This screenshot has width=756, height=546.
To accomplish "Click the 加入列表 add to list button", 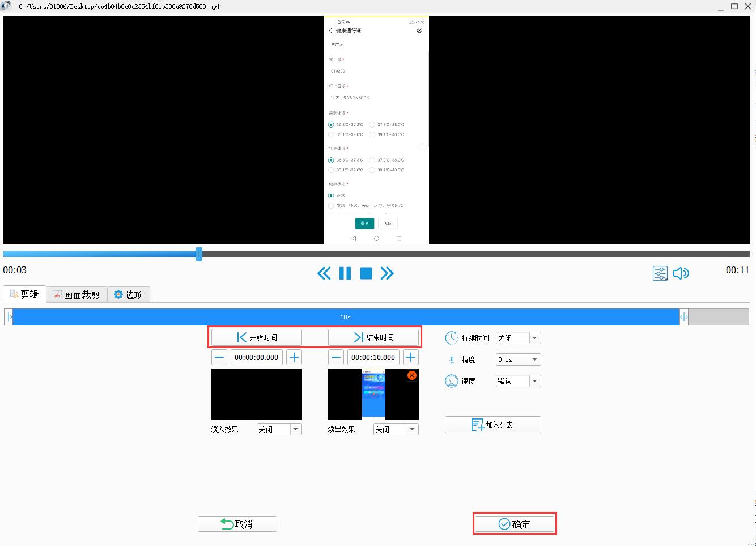I will tap(492, 425).
